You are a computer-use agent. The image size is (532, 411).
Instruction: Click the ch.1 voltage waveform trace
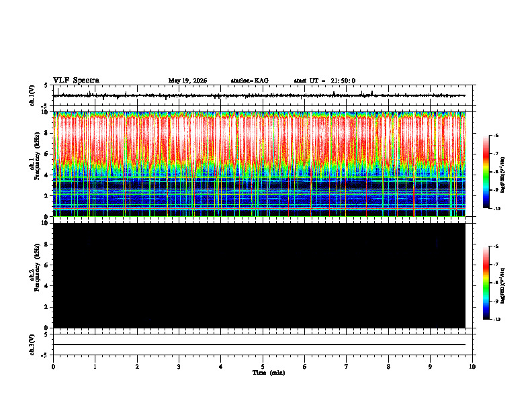259,95
